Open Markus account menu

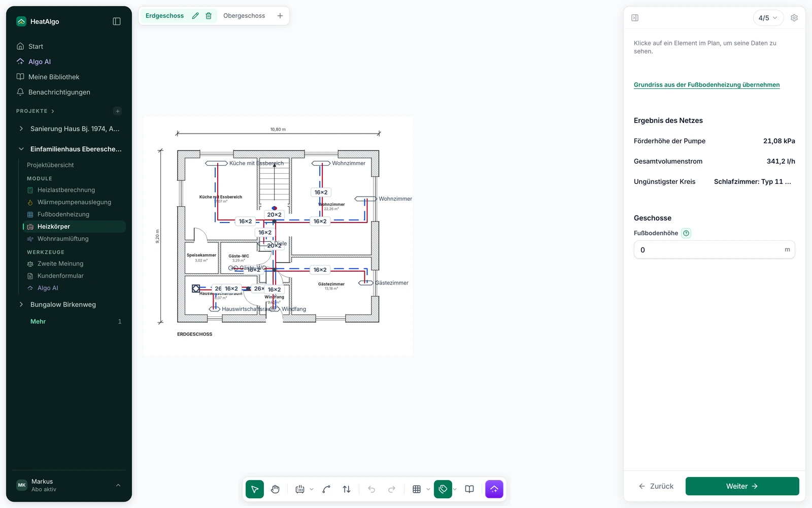[x=69, y=485]
